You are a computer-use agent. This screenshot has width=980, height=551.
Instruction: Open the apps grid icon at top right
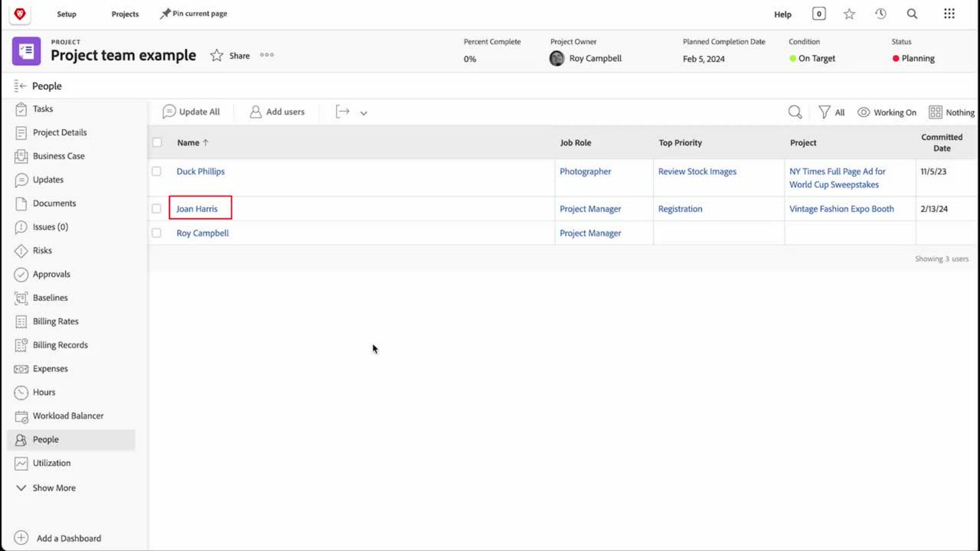[x=949, y=14]
